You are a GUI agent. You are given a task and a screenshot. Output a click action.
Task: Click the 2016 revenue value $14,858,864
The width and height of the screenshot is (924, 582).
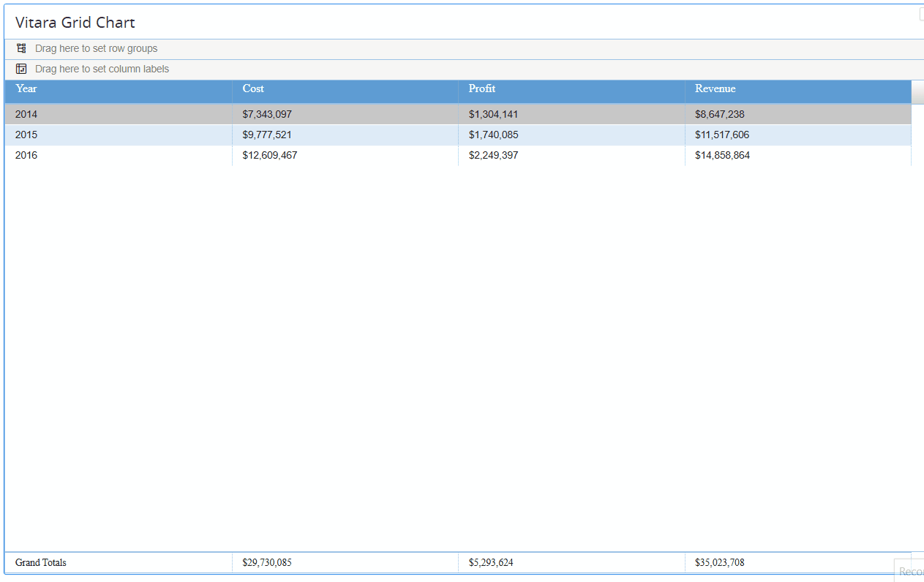click(x=722, y=155)
